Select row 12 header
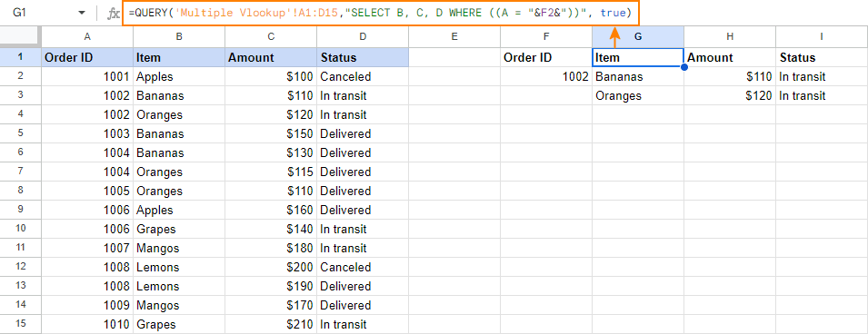This screenshot has width=868, height=334. click(x=21, y=267)
